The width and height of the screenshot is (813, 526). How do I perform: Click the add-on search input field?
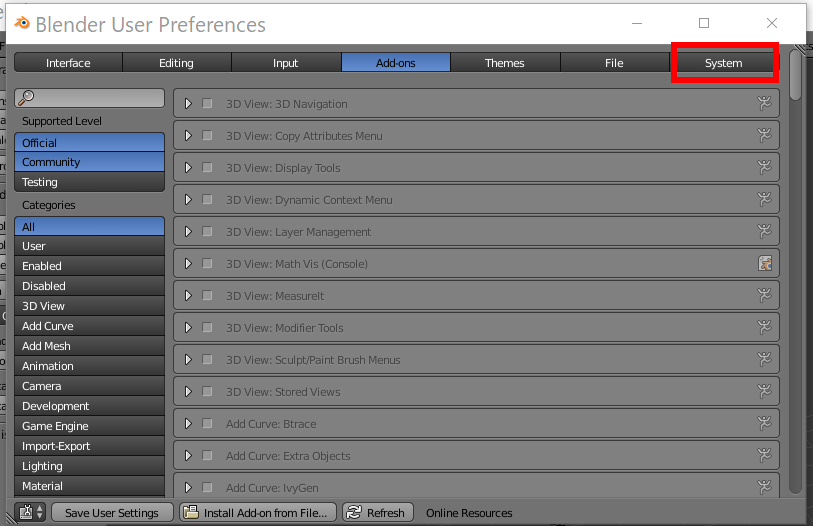point(90,98)
